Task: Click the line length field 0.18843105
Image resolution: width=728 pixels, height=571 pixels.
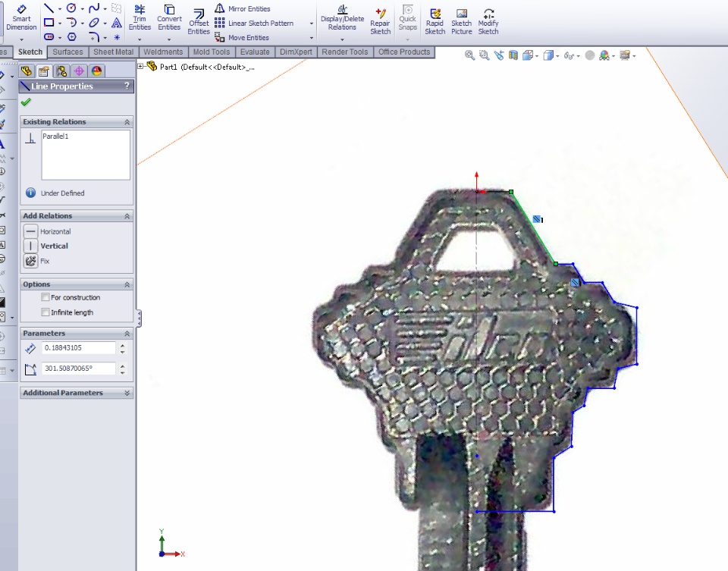Action: click(78, 348)
